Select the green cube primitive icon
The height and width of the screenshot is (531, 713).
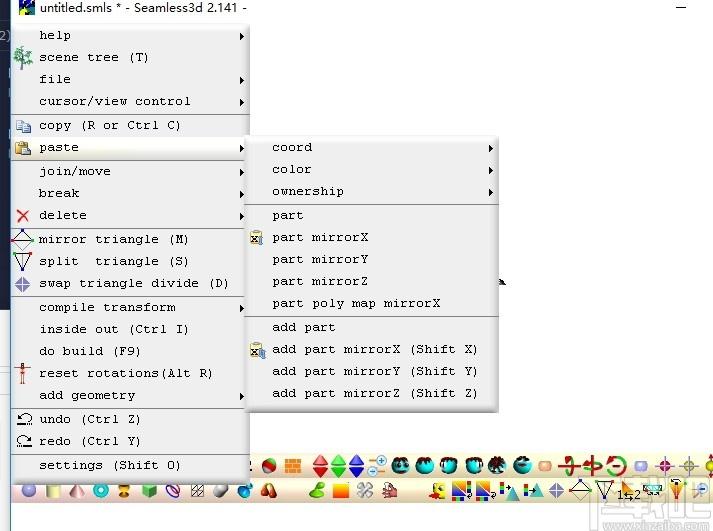point(149,491)
